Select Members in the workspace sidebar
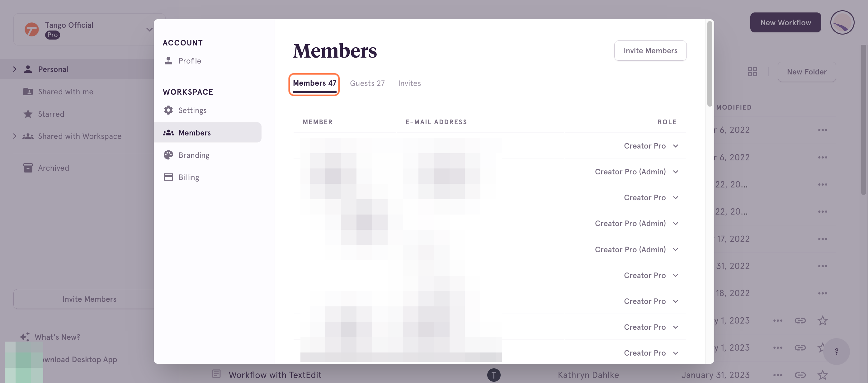 tap(208, 133)
